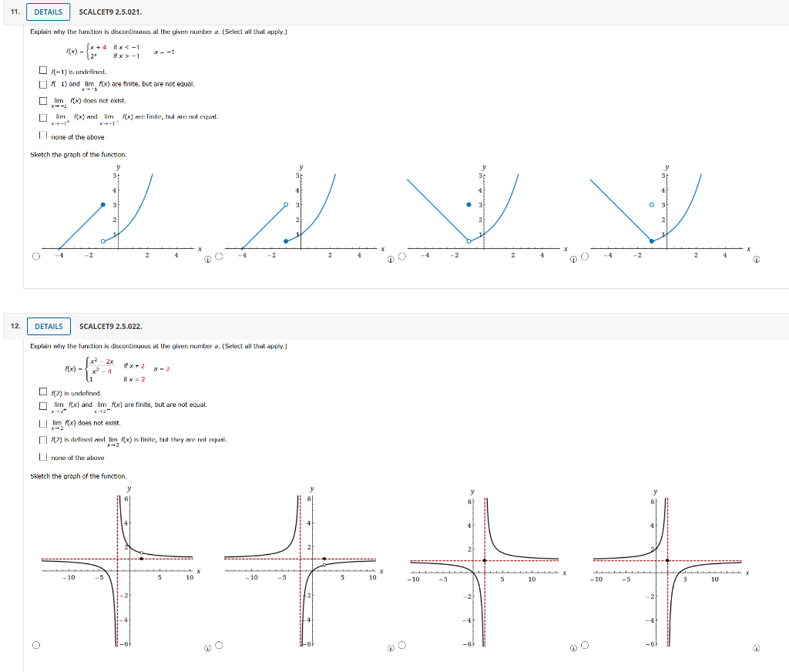This screenshot has width=789, height=672.
Task: Check 'none of the above' in question 11
Action: click(42, 134)
